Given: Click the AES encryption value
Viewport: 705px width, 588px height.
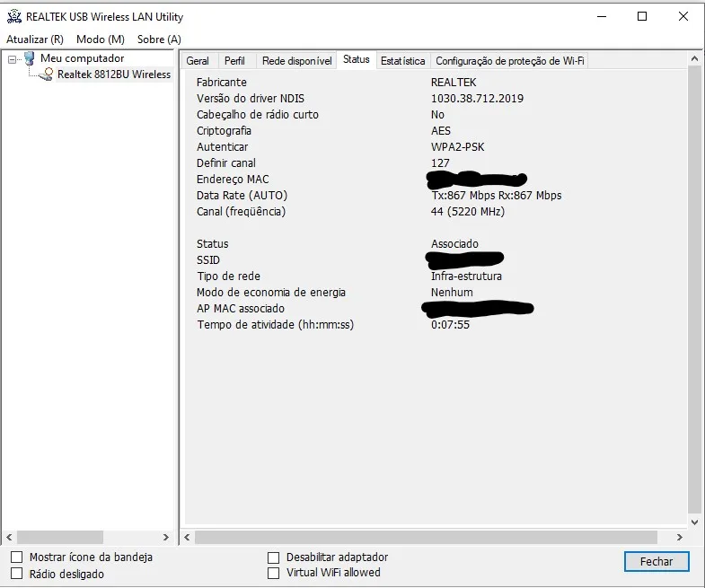Looking at the screenshot, I should click(x=441, y=131).
